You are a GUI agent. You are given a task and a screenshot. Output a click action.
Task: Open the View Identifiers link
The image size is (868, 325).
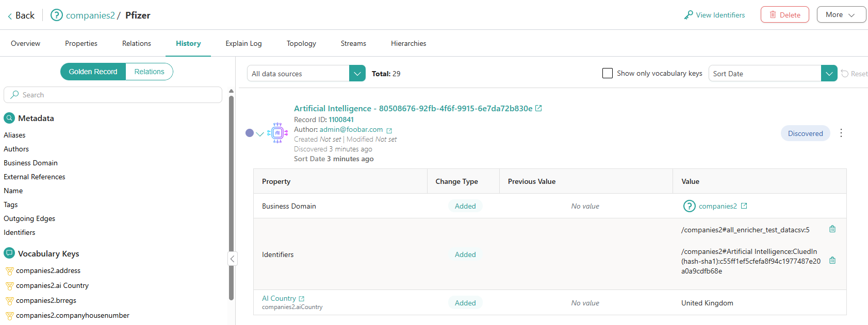point(714,15)
